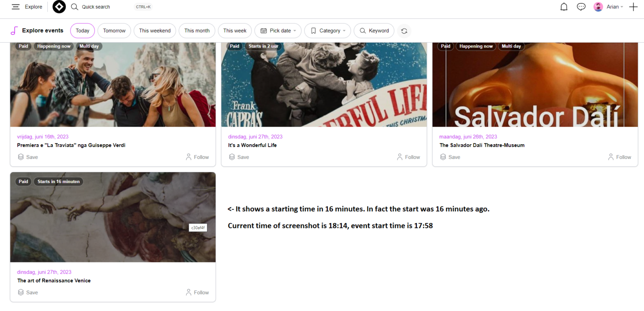Switch to the This week filter
This screenshot has height=311, width=644.
click(235, 31)
